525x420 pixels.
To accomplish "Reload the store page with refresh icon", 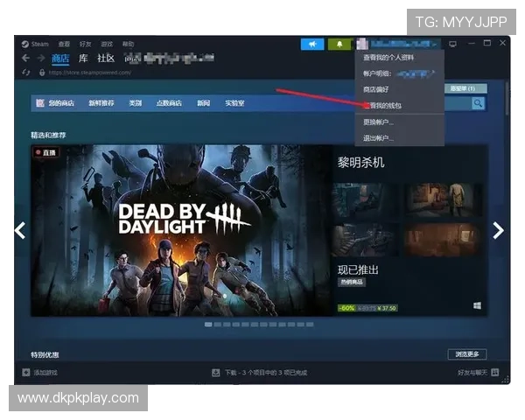I will [25, 73].
